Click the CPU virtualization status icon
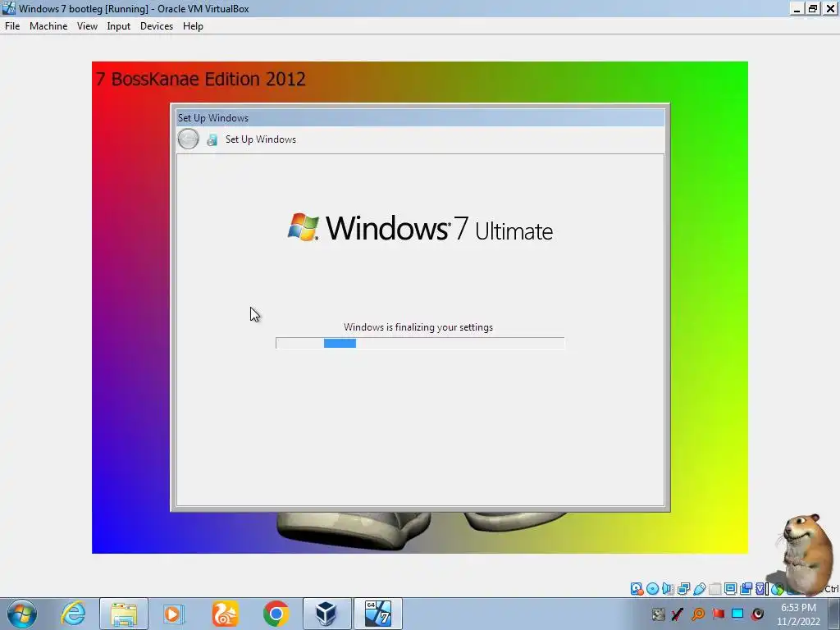The width and height of the screenshot is (840, 630). (x=761, y=589)
